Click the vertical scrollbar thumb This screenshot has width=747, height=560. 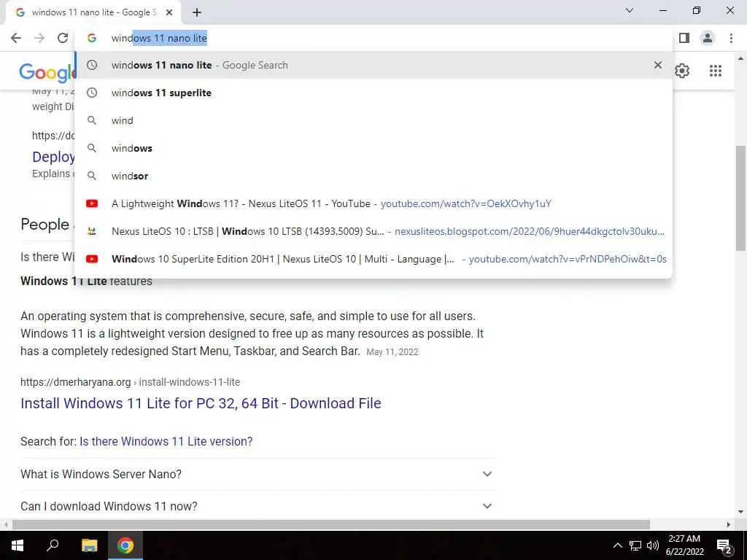pyautogui.click(x=740, y=198)
